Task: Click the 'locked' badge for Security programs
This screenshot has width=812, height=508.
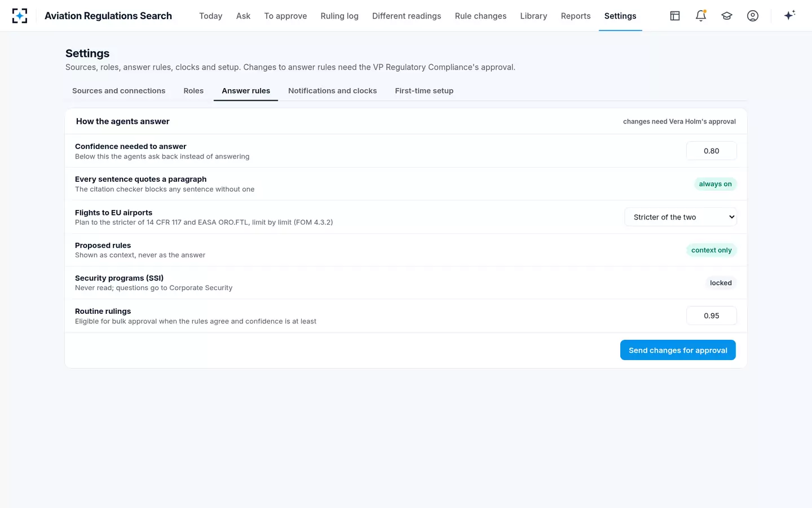Action: (x=721, y=283)
